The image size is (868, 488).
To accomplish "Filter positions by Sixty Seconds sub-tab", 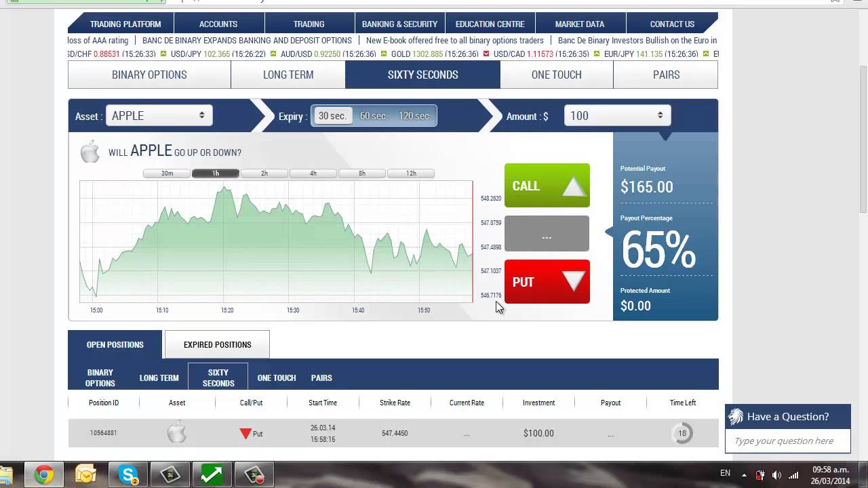I will pos(218,378).
